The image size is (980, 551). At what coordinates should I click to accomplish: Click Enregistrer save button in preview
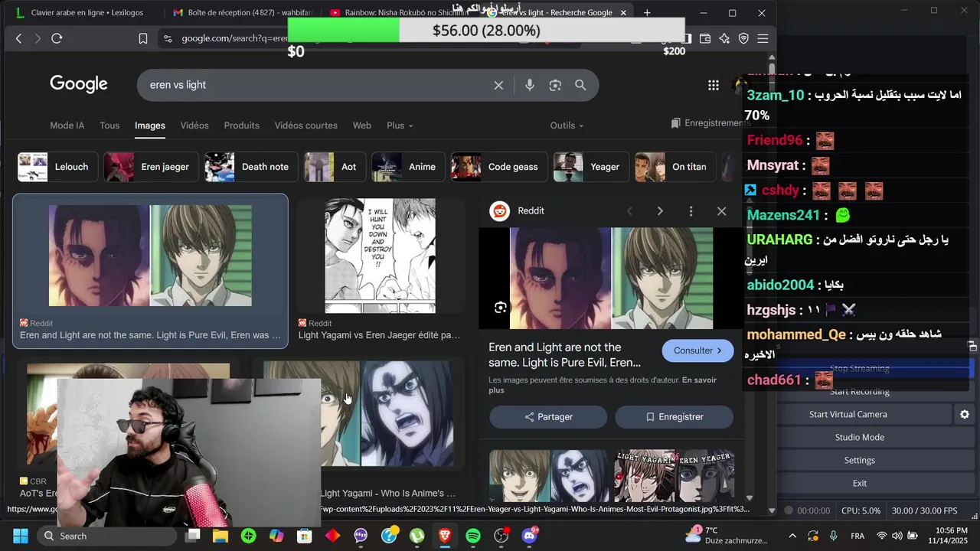tap(674, 417)
